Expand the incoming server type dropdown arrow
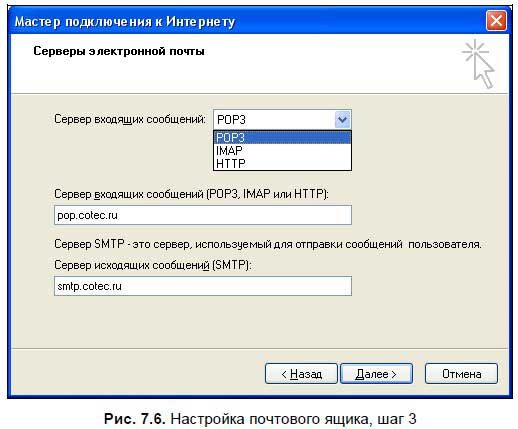518x429 pixels. pos(342,119)
